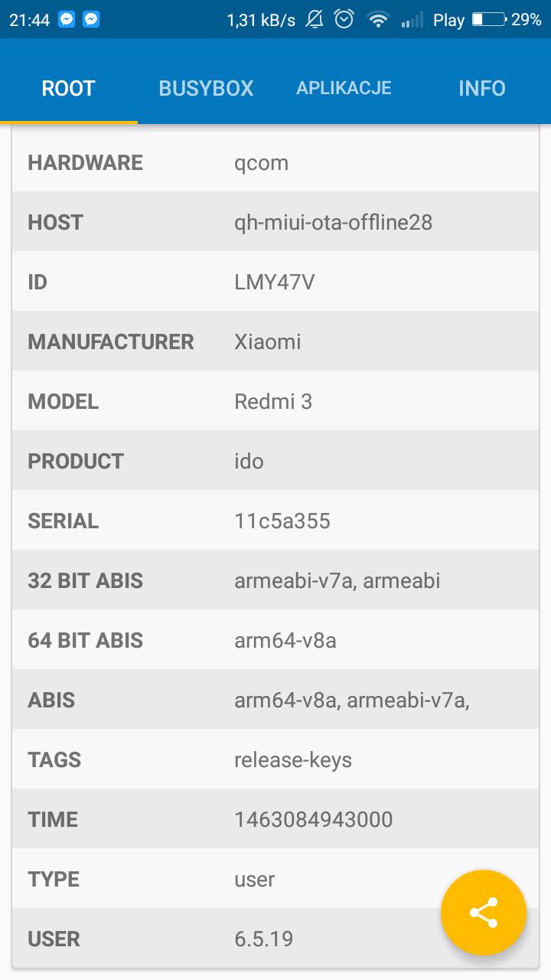Tap the yellow share floating button
This screenshot has width=551, height=980.
[483, 913]
